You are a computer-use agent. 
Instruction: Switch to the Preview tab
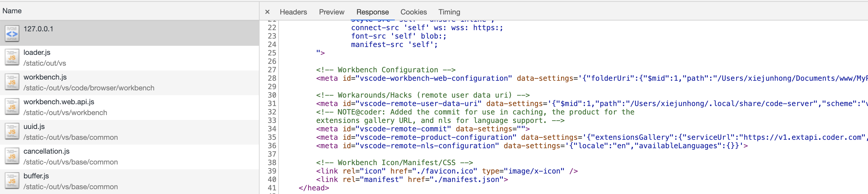(x=332, y=12)
